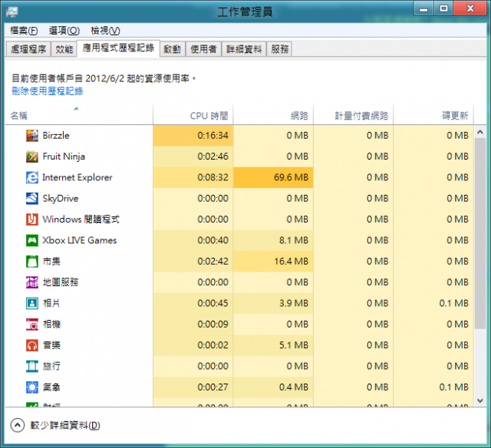Image resolution: width=491 pixels, height=448 pixels.
Task: Click the Task Manager title bar icon
Action: point(12,12)
